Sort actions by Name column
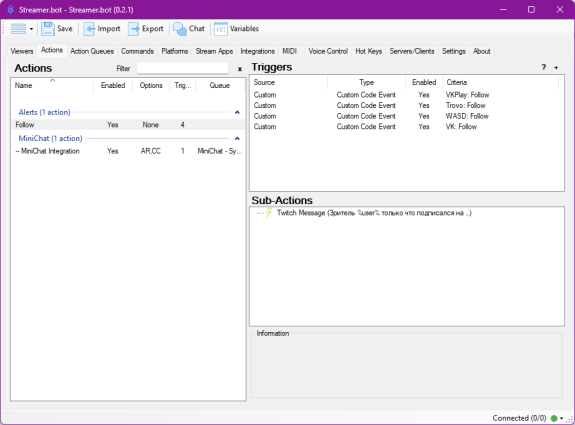575x425 pixels. (52, 85)
